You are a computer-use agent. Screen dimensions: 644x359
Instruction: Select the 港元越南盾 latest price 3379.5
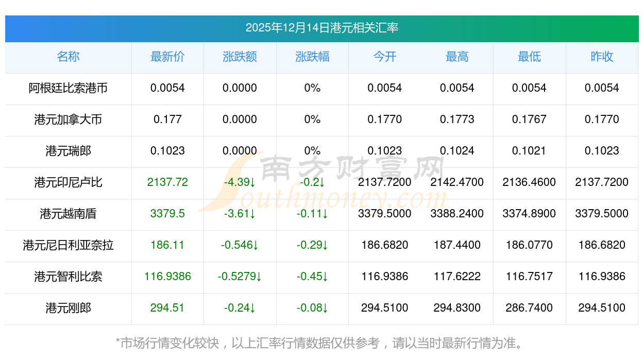[167, 214]
